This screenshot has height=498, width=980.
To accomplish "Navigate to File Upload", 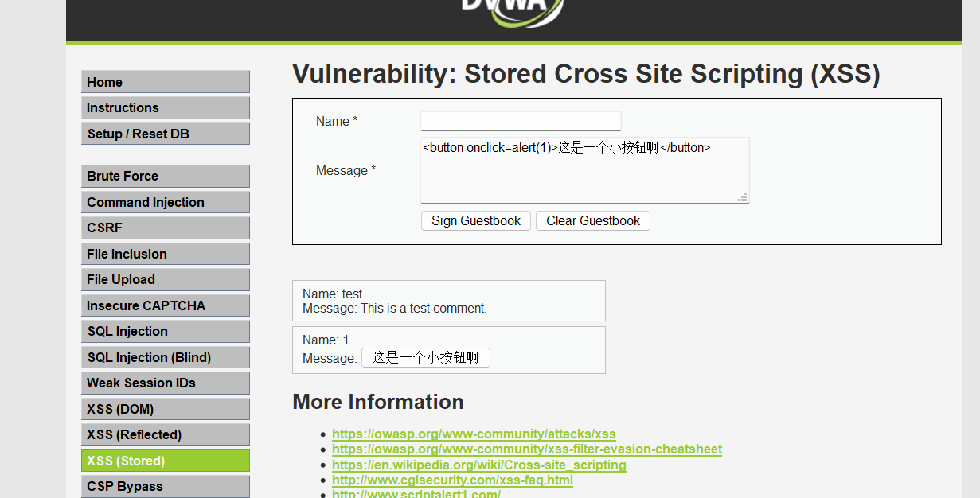I will click(x=166, y=279).
